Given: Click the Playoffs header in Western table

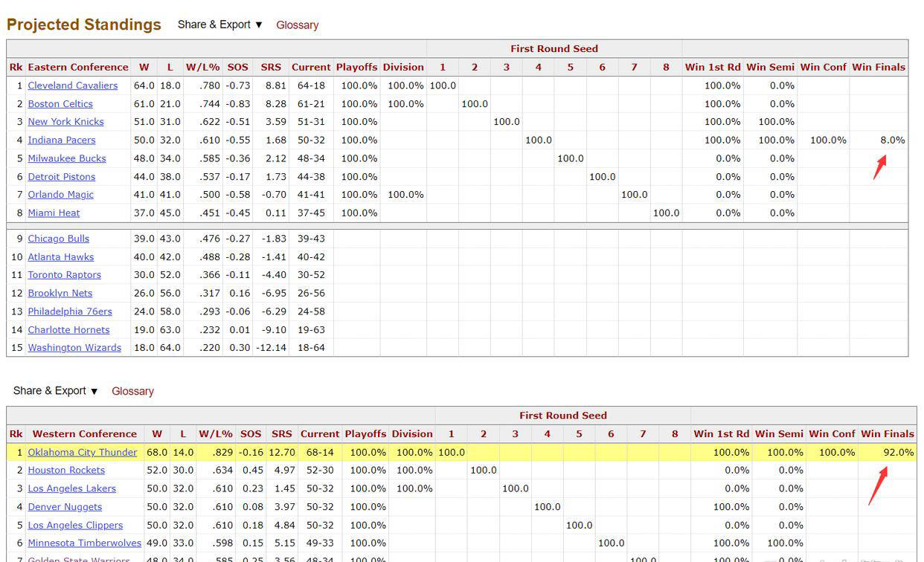Looking at the screenshot, I should (x=366, y=434).
